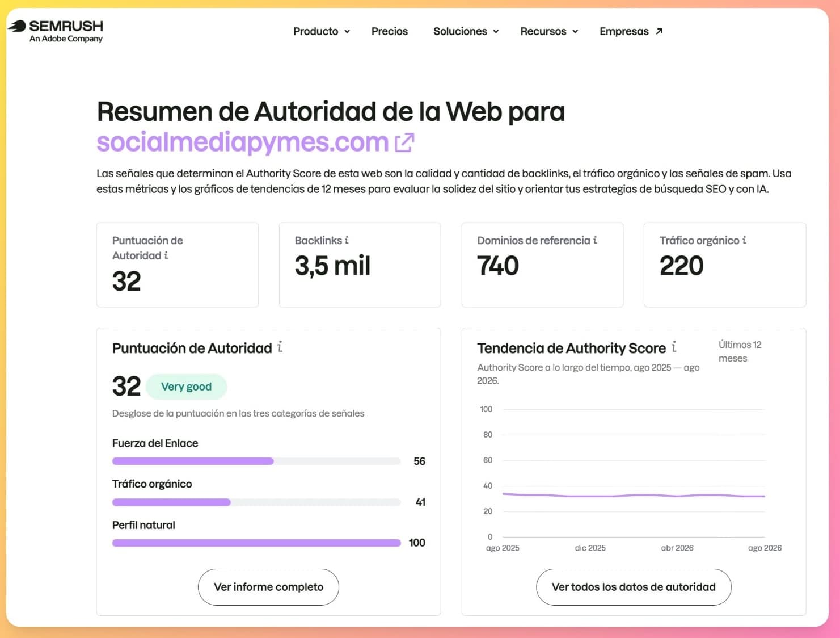Click the dic 2025 axis label
The height and width of the screenshot is (638, 840).
tap(590, 548)
